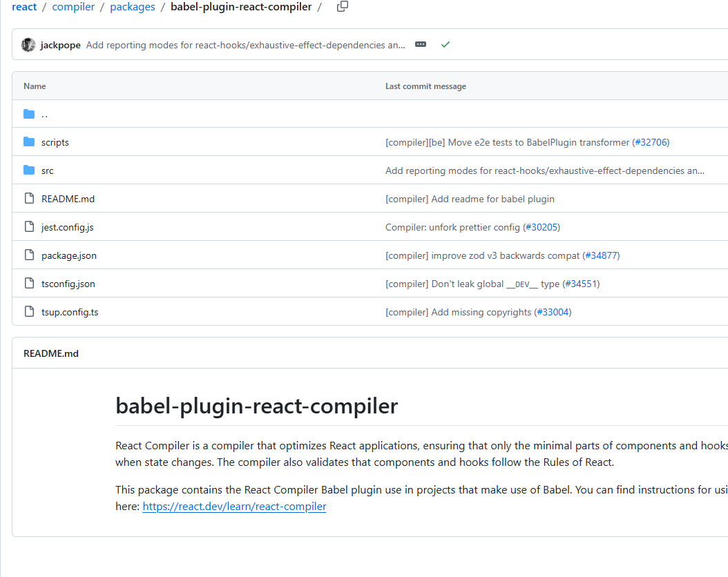Click babel-plugin-react-compiler breadcrumb text
The height and width of the screenshot is (577, 728).
[x=241, y=7]
